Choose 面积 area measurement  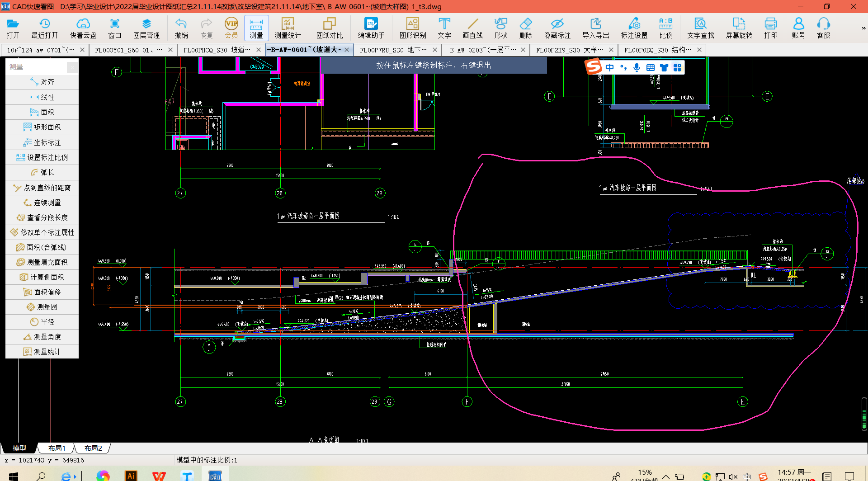pyautogui.click(x=42, y=112)
